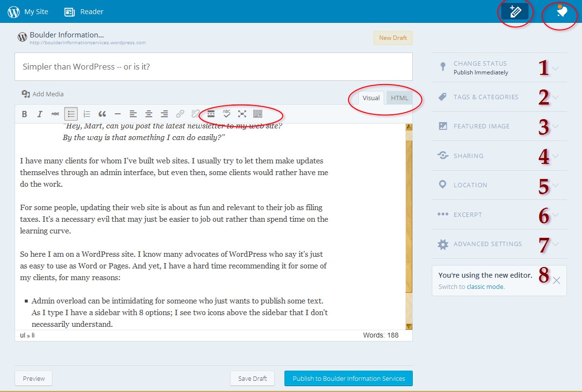Switch to the Visual editor tab
582x392 pixels.
click(371, 98)
